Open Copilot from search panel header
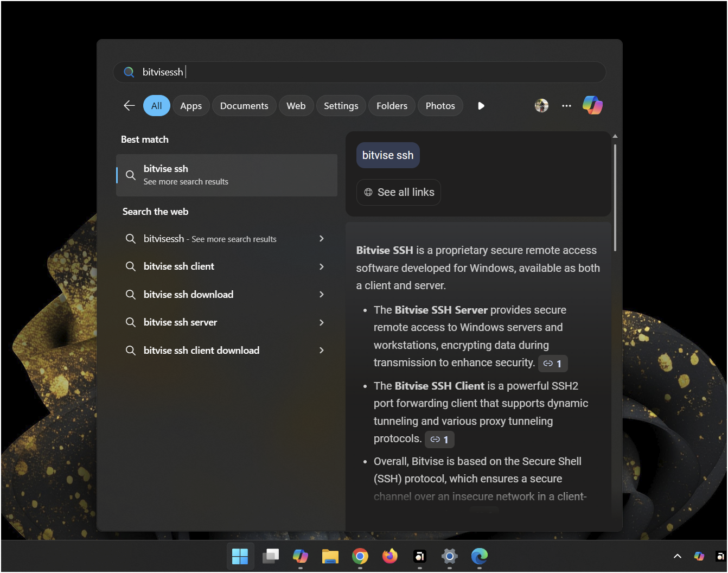This screenshot has height=573, width=728. (x=592, y=105)
